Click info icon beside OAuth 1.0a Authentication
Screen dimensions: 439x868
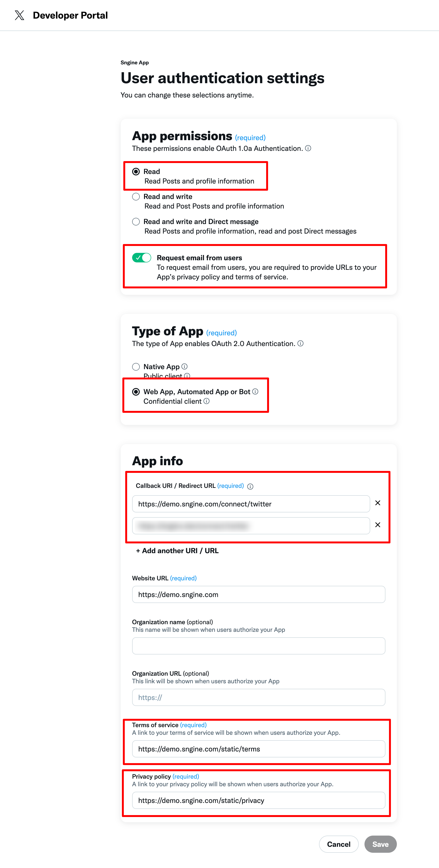click(308, 148)
